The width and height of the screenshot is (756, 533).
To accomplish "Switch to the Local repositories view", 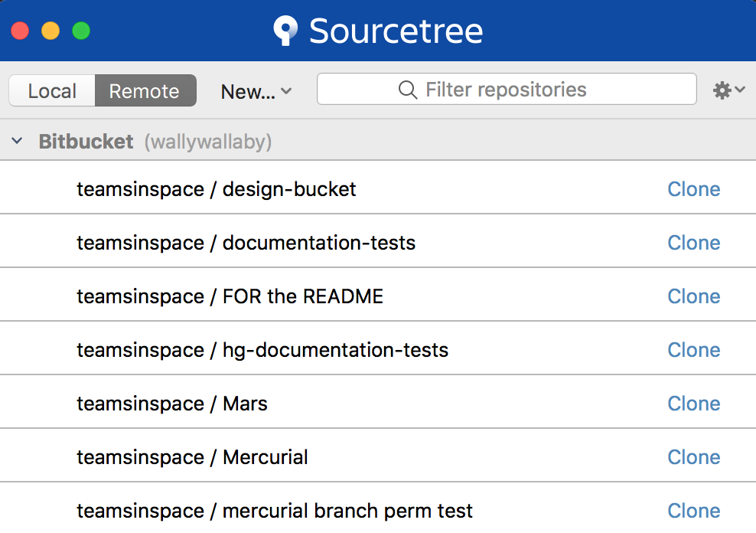I will [x=52, y=91].
